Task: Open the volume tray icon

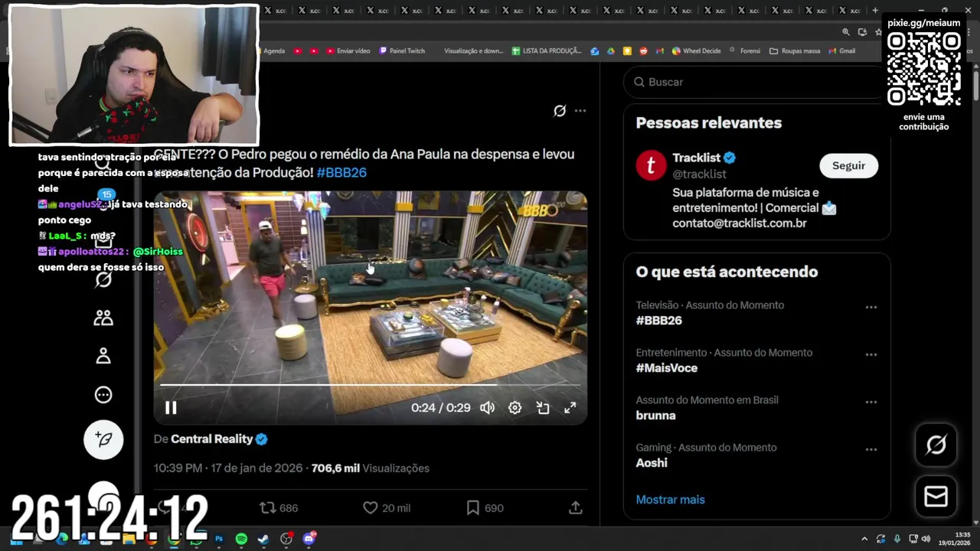Action: click(x=926, y=539)
